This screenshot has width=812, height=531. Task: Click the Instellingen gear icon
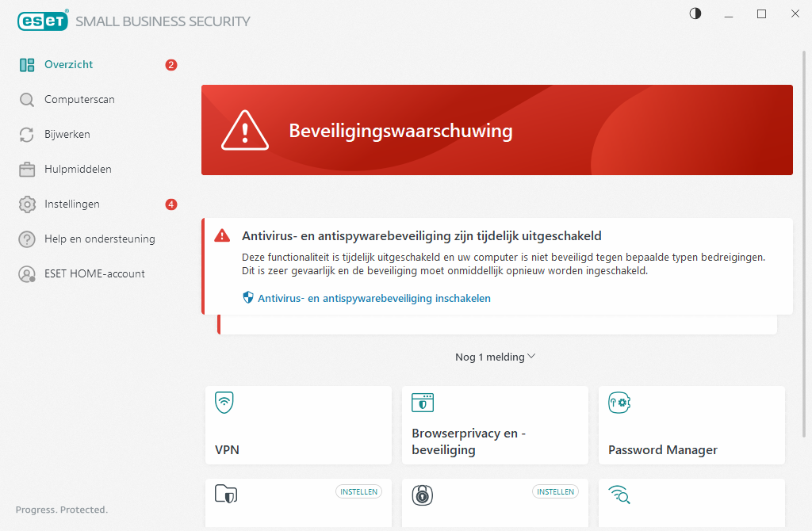pos(27,204)
